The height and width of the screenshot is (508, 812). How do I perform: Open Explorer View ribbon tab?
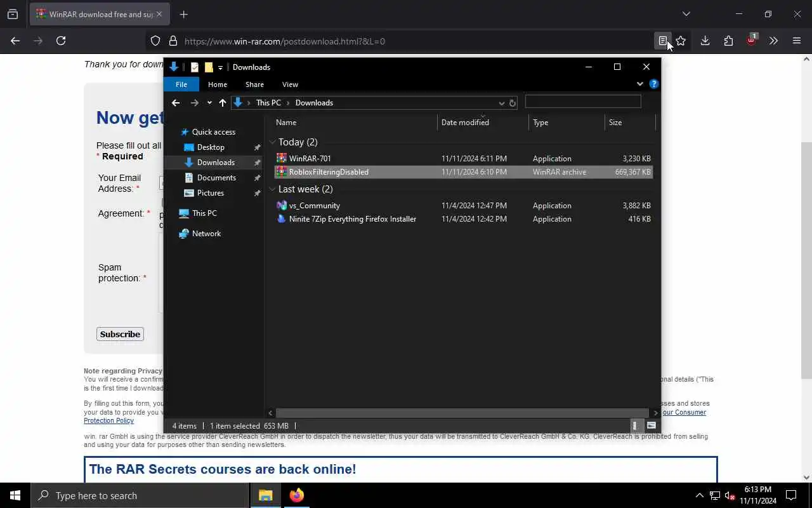coord(290,84)
